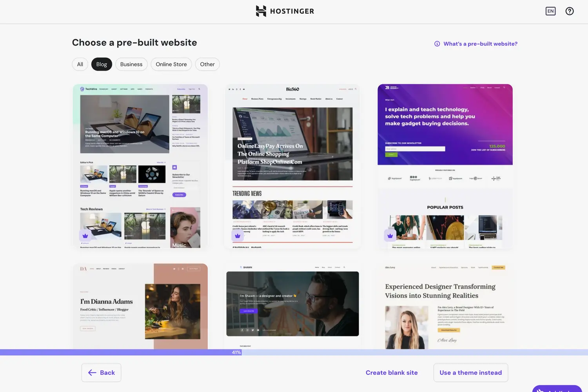Click the info icon beside pre-built website link
The height and width of the screenshot is (392, 588).
pos(437,44)
